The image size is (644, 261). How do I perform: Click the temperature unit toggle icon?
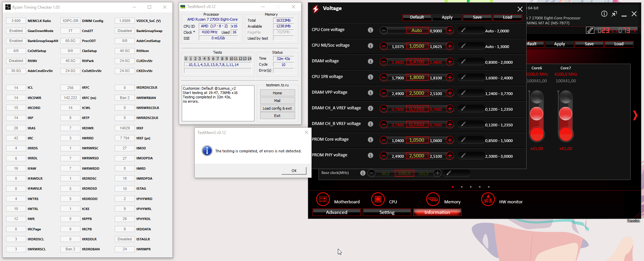(590, 30)
